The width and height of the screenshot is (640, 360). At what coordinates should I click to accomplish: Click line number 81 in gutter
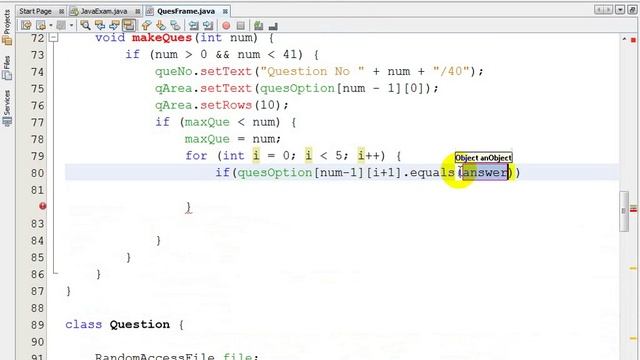(x=37, y=190)
